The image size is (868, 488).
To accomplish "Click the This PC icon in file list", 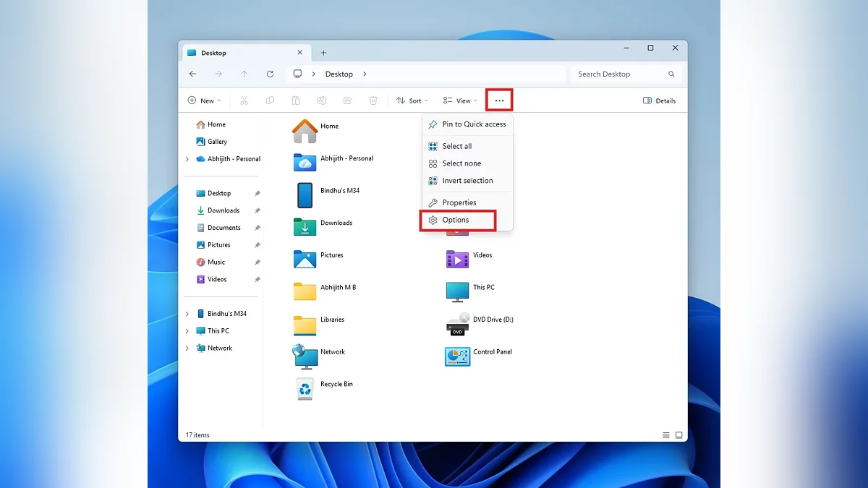I will click(x=457, y=291).
